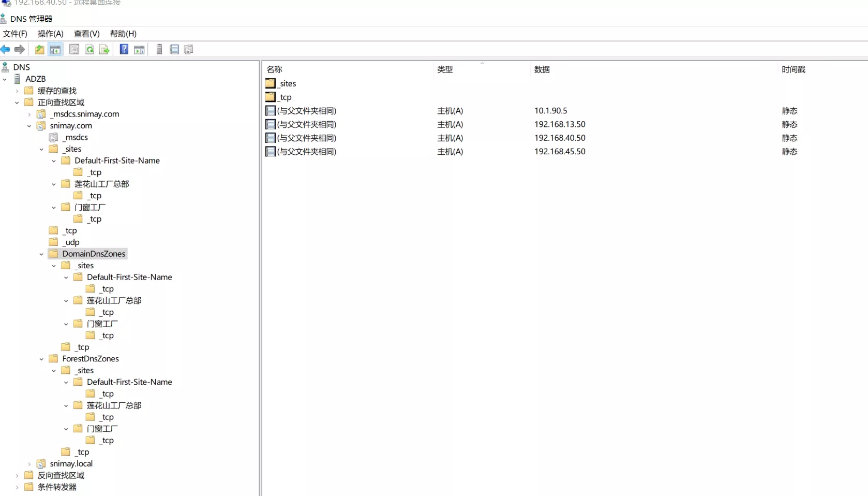The height and width of the screenshot is (496, 868).
Task: Click the Refresh toolbar icon
Action: pyautogui.click(x=89, y=50)
